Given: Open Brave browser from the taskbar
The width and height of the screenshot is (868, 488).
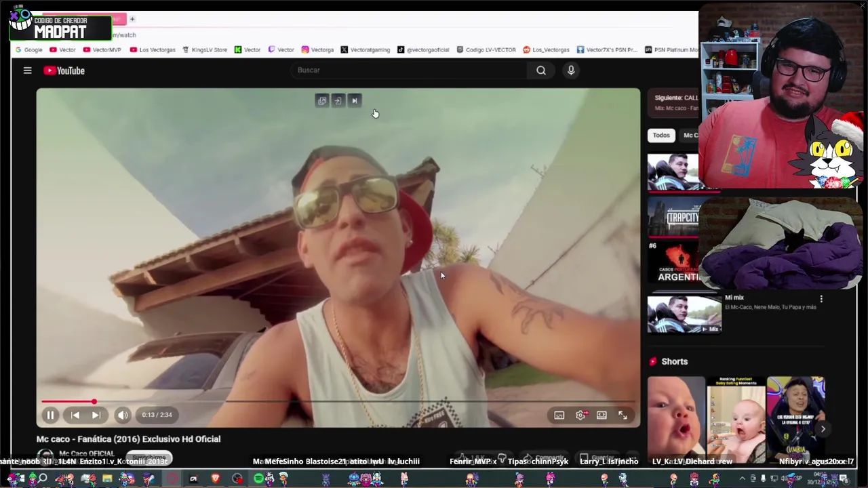Looking at the screenshot, I should (x=216, y=479).
